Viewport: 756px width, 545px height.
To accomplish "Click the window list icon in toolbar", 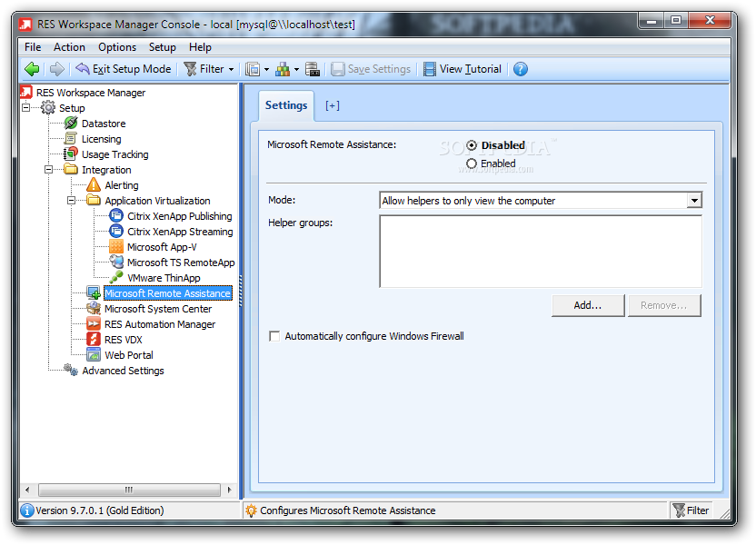I will 253,69.
